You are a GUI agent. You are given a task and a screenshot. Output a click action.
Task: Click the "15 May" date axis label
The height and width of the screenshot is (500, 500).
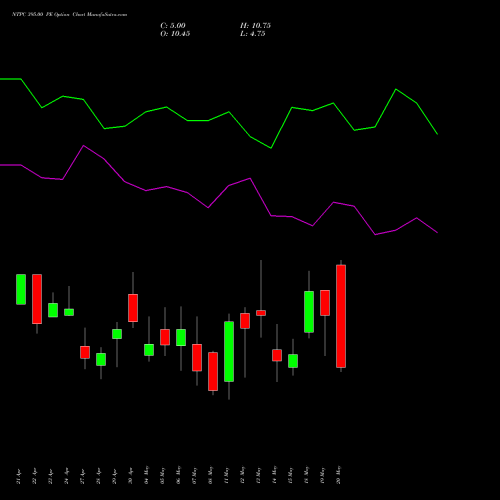click(291, 475)
